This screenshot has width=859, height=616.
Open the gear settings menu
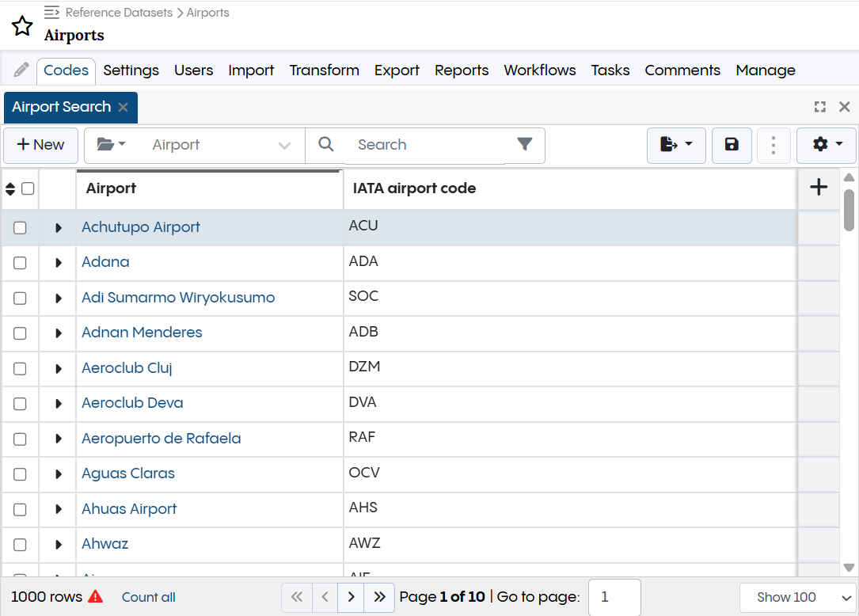pos(826,145)
